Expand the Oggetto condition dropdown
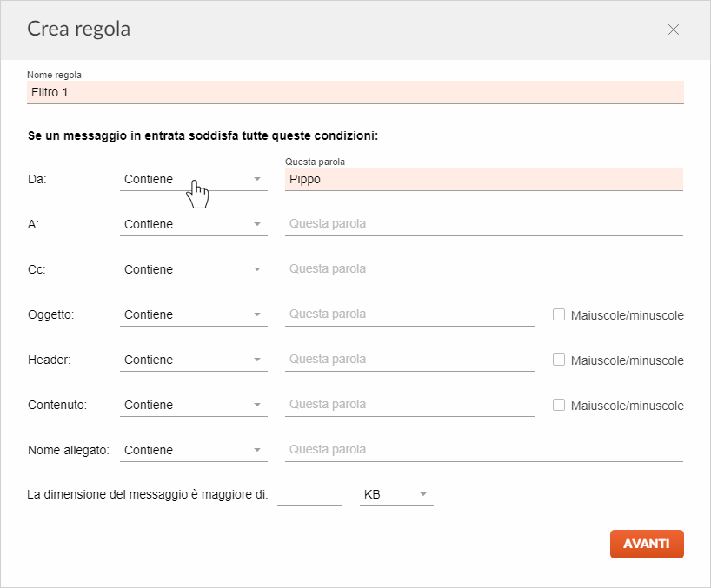The width and height of the screenshot is (711, 588). point(193,314)
